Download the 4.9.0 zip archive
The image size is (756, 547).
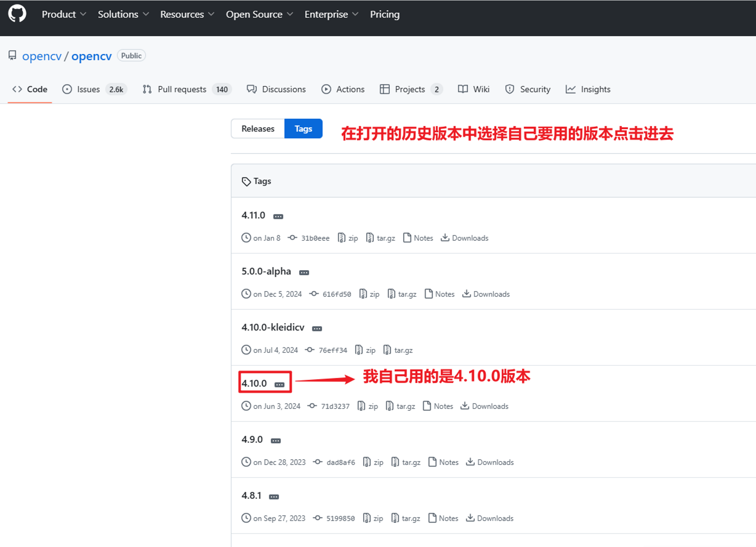click(373, 462)
